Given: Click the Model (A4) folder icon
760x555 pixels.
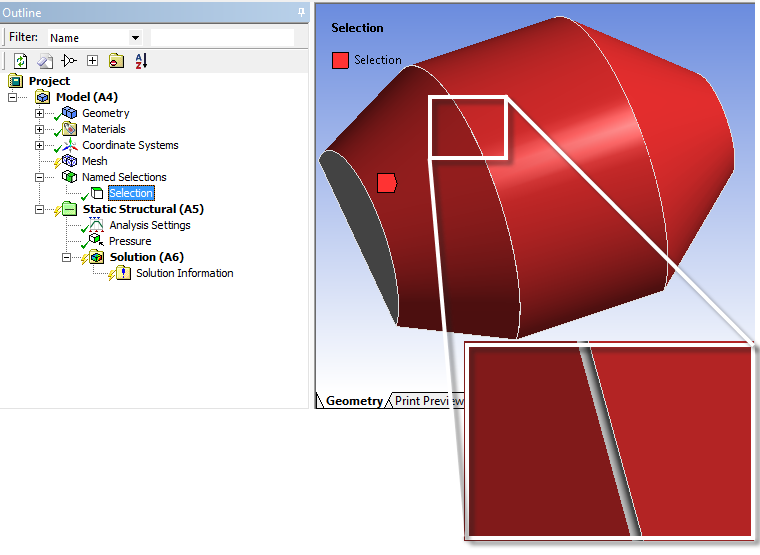Looking at the screenshot, I should [x=43, y=97].
